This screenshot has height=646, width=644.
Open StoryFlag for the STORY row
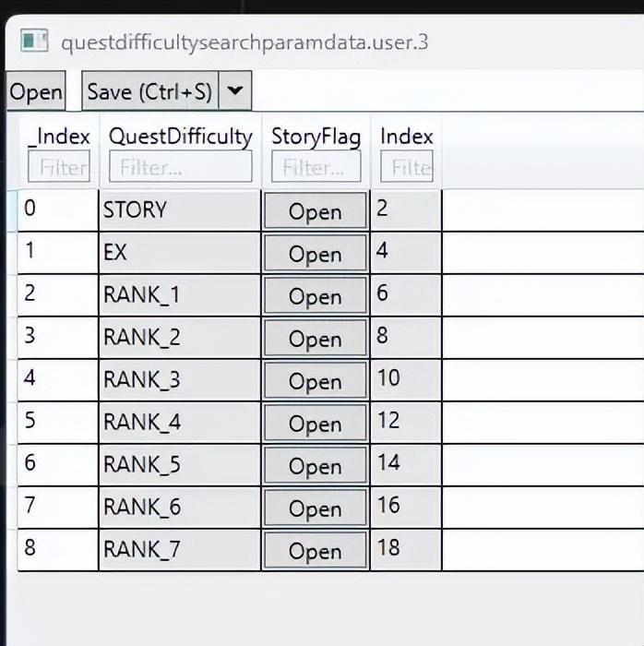click(x=315, y=210)
